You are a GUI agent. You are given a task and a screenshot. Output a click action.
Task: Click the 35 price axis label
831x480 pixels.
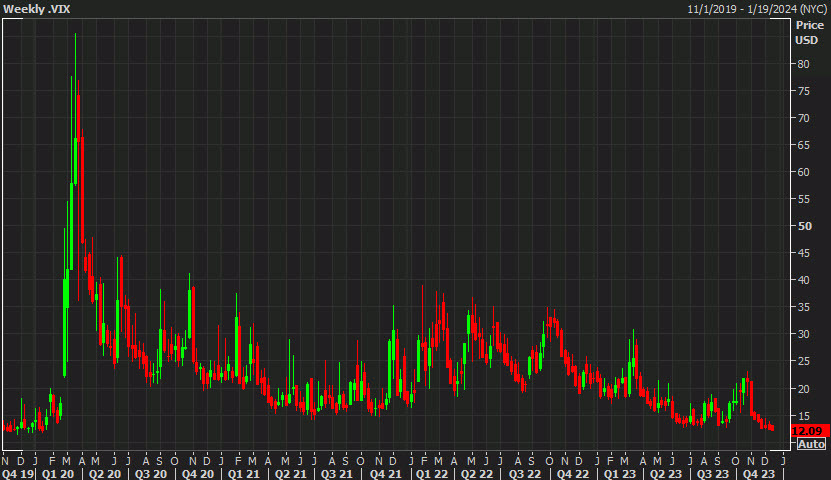pyautogui.click(x=803, y=307)
